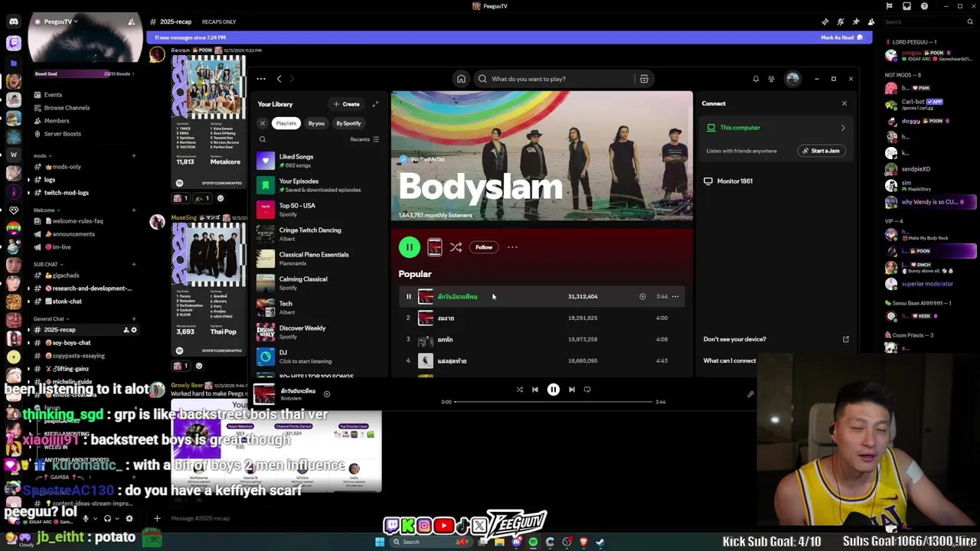Collapse the SUB CHAT category
The image size is (980, 551).
[47, 265]
